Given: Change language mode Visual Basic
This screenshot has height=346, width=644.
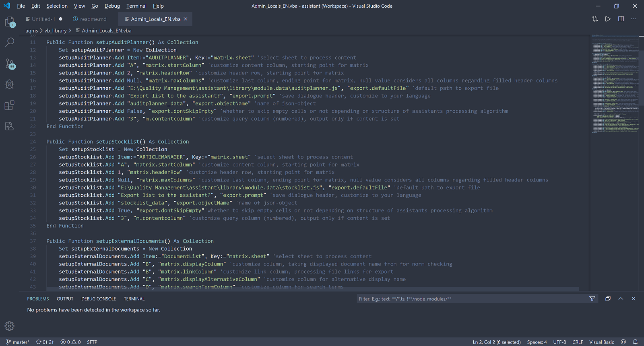Looking at the screenshot, I should [602, 342].
